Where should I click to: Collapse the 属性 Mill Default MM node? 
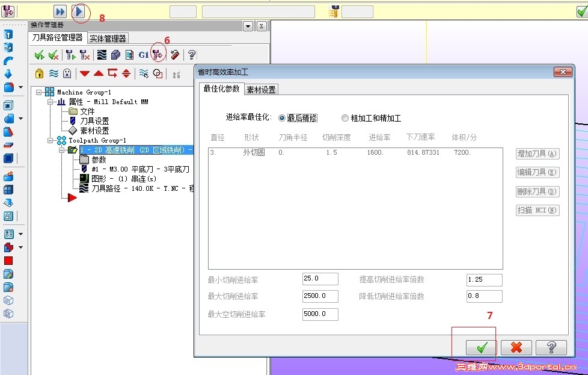pyautogui.click(x=51, y=102)
